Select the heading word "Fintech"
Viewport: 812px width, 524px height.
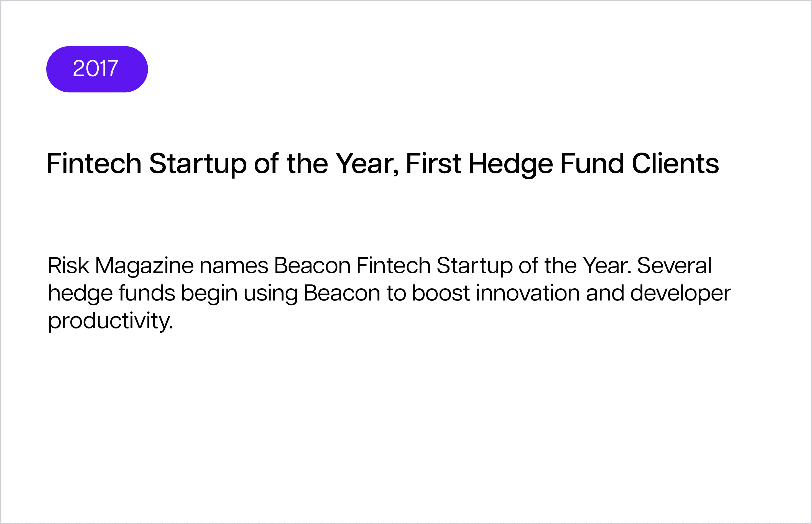pyautogui.click(x=94, y=164)
